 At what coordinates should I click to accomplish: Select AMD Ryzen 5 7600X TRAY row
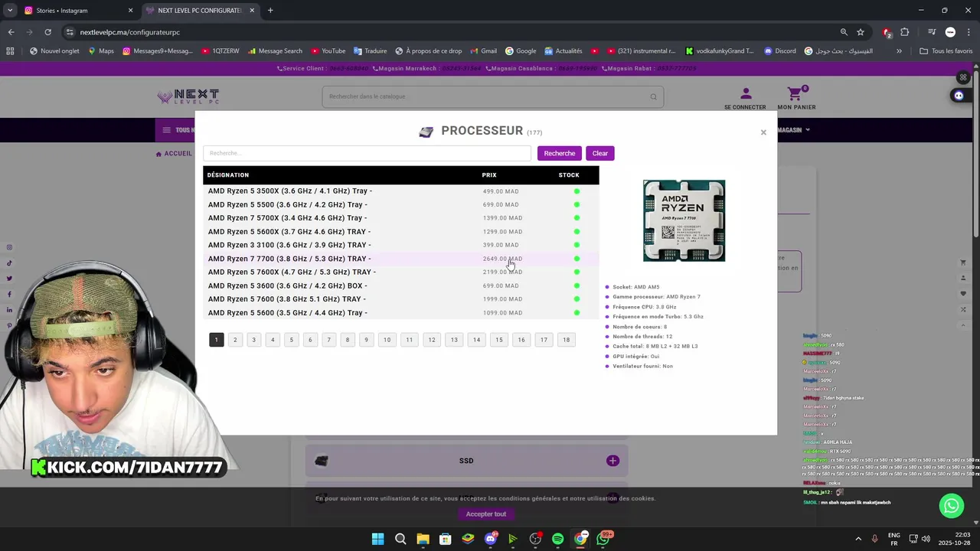point(400,272)
